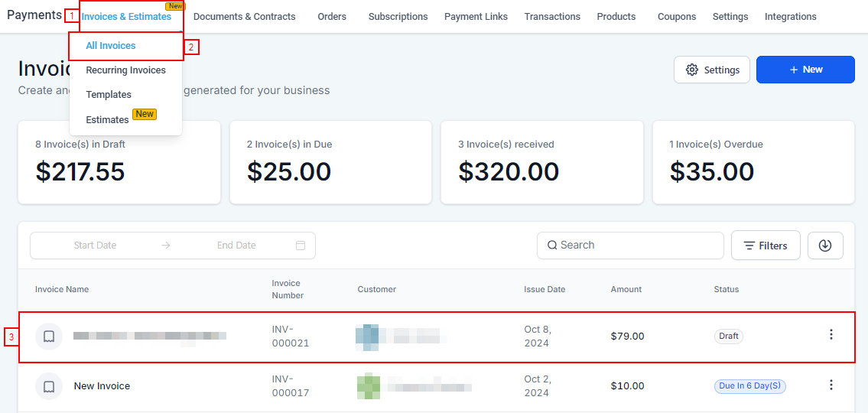868x413 pixels.
Task: Open invoice Settings with gear icon
Action: pos(712,70)
